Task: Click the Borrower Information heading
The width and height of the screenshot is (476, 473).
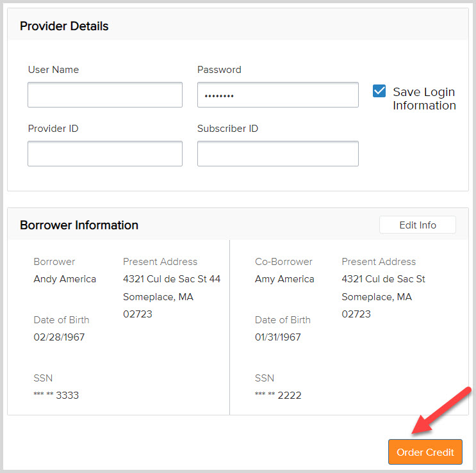Action: coord(79,225)
